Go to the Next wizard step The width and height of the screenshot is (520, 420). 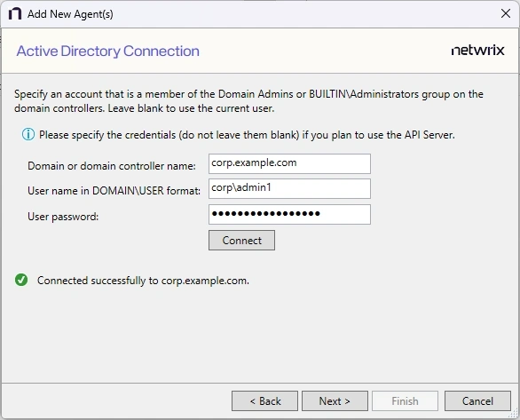pos(335,400)
